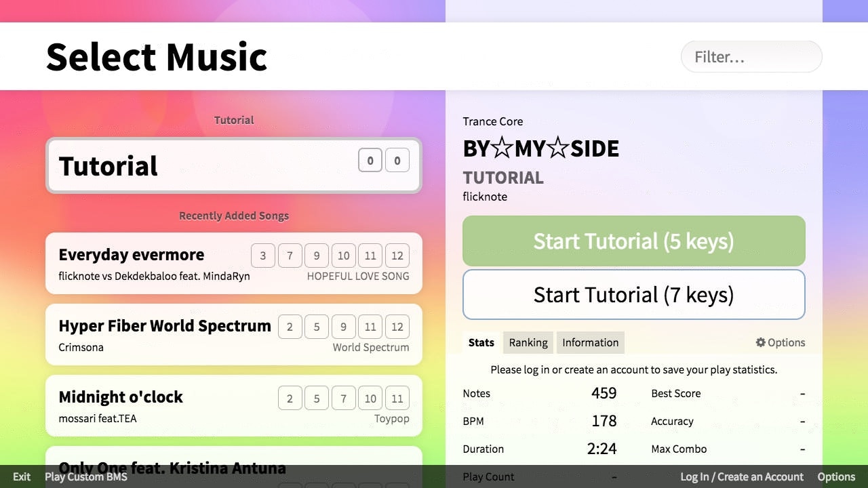Select the Tutorial song card
This screenshot has width=868, height=488.
coord(170,165)
